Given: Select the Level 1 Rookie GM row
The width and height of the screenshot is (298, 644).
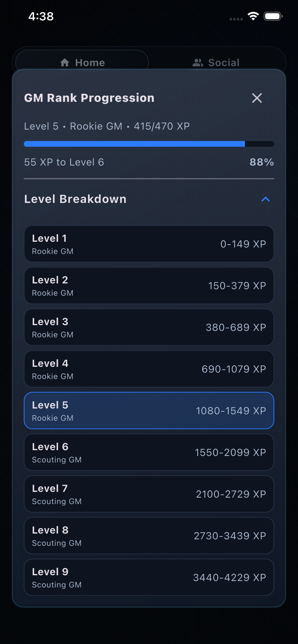Looking at the screenshot, I should [149, 244].
